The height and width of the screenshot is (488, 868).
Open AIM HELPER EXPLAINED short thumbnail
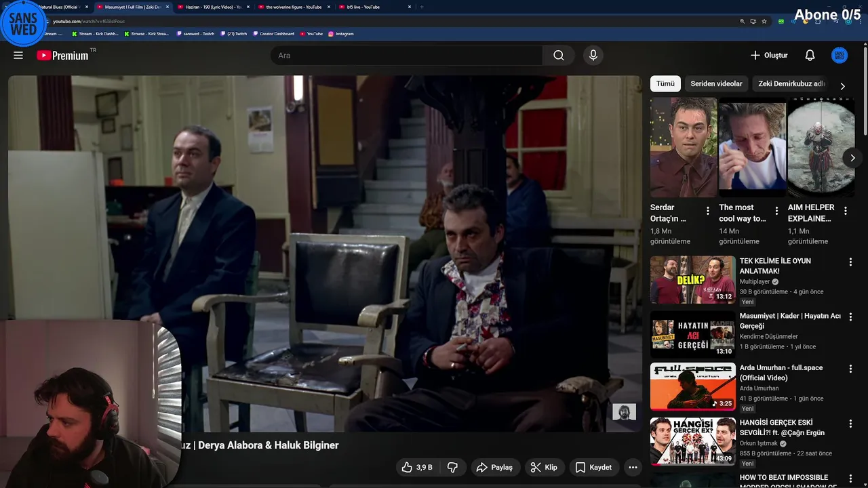click(x=821, y=148)
